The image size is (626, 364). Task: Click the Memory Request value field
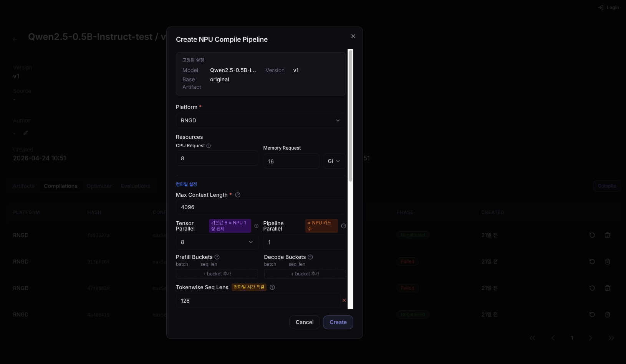point(291,161)
